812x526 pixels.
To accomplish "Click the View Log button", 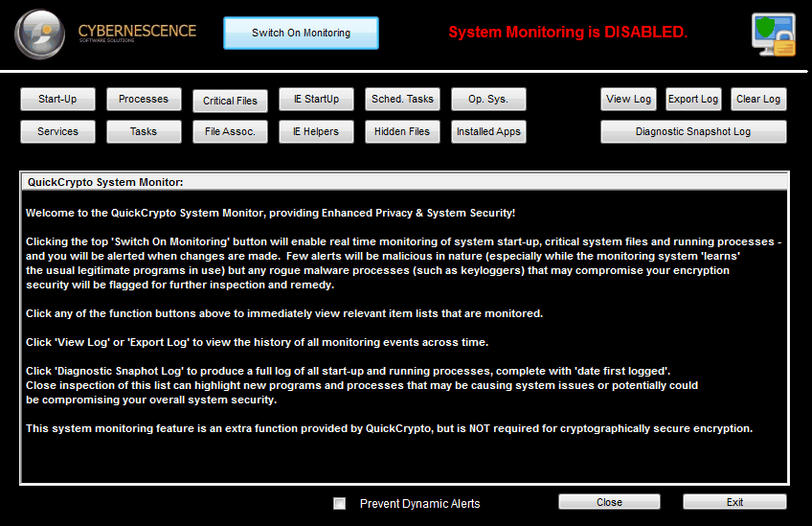I will pos(628,99).
